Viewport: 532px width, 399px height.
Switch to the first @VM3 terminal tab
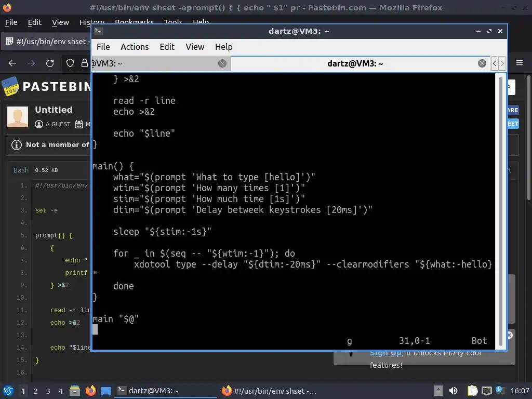click(x=161, y=63)
